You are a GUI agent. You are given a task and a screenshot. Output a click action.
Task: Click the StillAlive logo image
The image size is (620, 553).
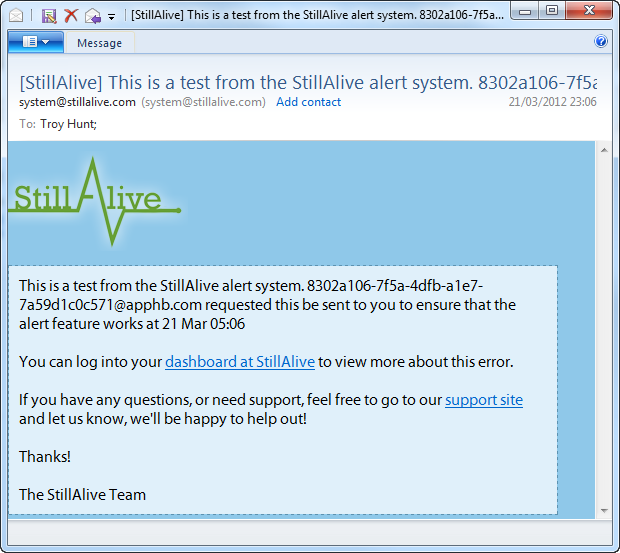[x=95, y=202]
